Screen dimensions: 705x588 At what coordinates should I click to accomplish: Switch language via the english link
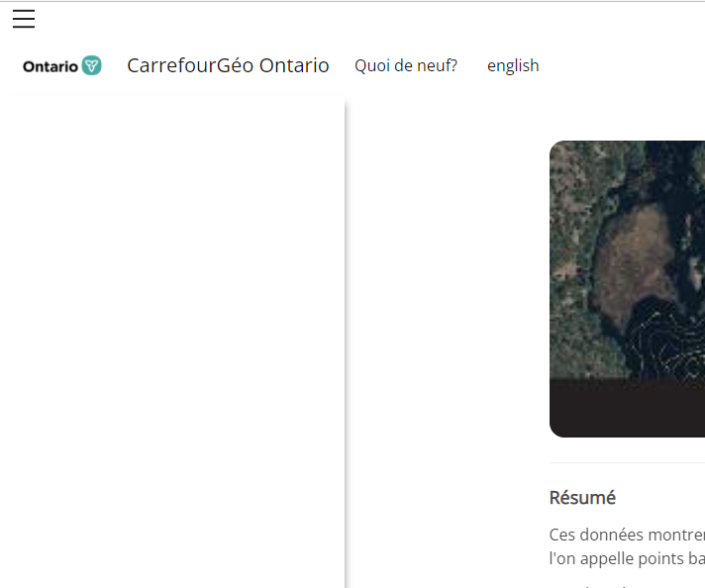pyautogui.click(x=513, y=65)
